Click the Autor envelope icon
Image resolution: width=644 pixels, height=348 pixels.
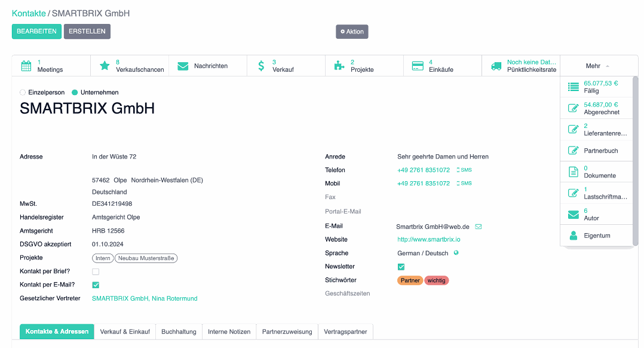pos(574,215)
